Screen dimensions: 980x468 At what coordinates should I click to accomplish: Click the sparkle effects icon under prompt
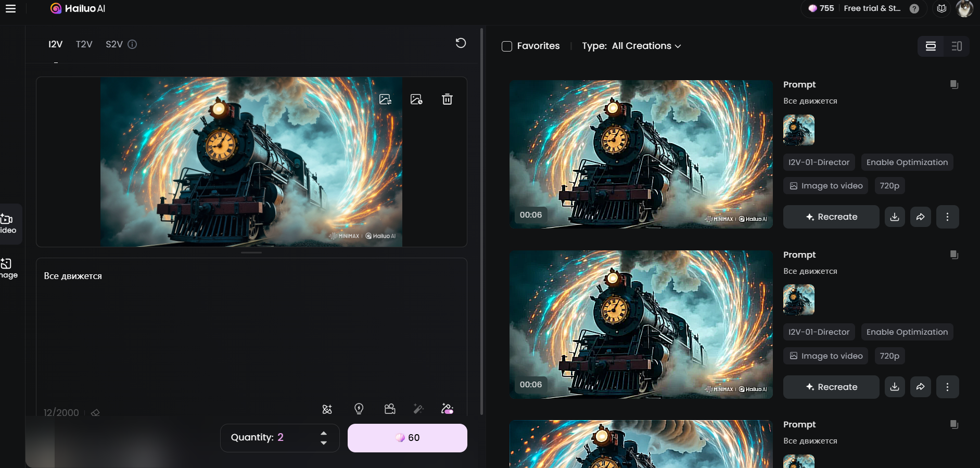[x=327, y=409]
